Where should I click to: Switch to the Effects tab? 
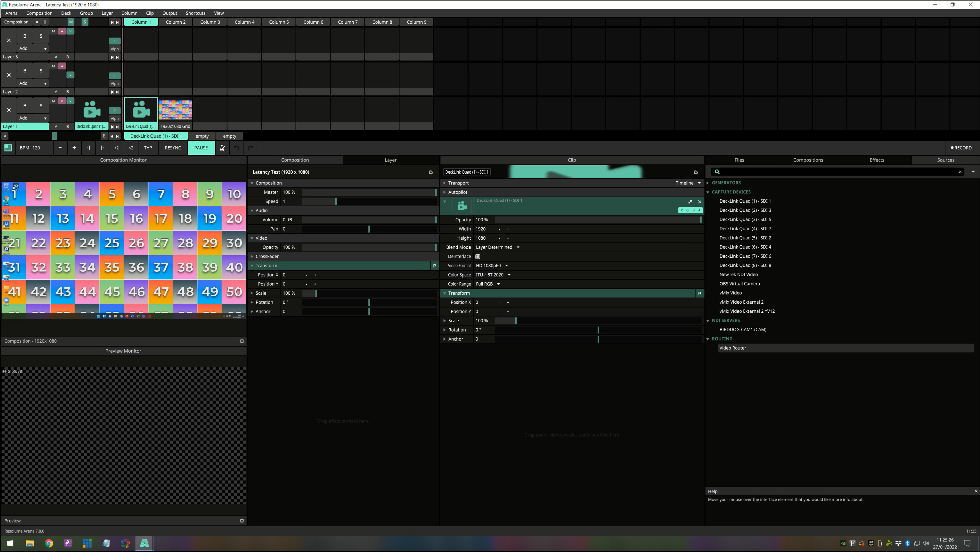pyautogui.click(x=877, y=160)
